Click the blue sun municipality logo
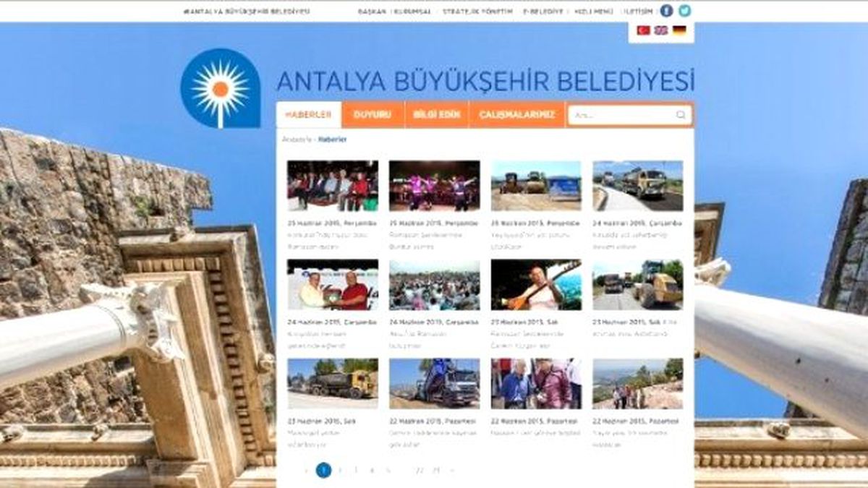868x488 pixels. [x=220, y=88]
